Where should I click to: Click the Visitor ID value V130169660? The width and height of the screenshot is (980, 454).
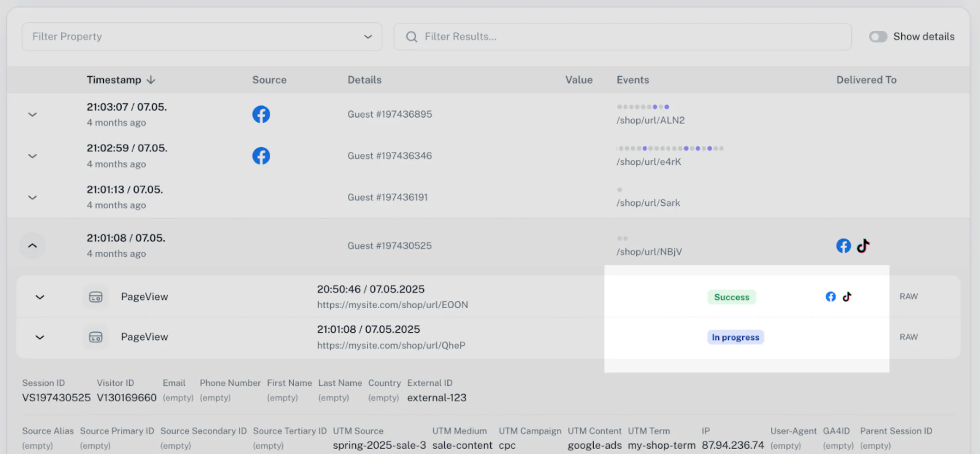pos(126,398)
